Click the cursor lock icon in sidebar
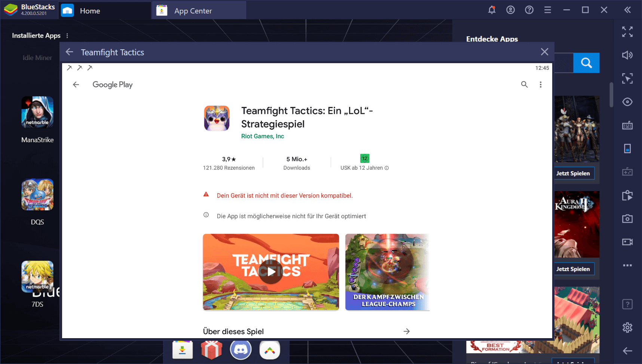Image resolution: width=642 pixels, height=364 pixels. pos(627,78)
